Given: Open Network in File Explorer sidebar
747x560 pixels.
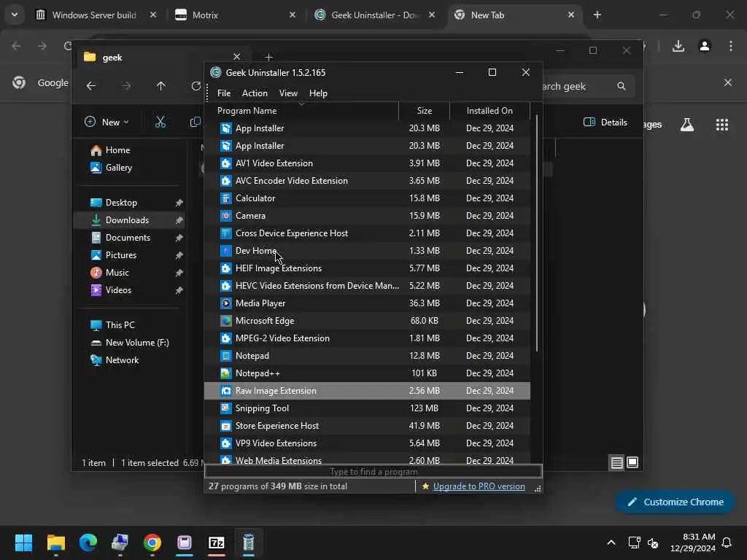Looking at the screenshot, I should click(115, 360).
